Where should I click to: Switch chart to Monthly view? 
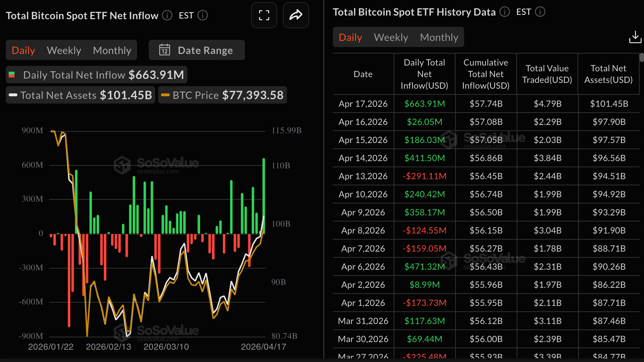coord(112,50)
